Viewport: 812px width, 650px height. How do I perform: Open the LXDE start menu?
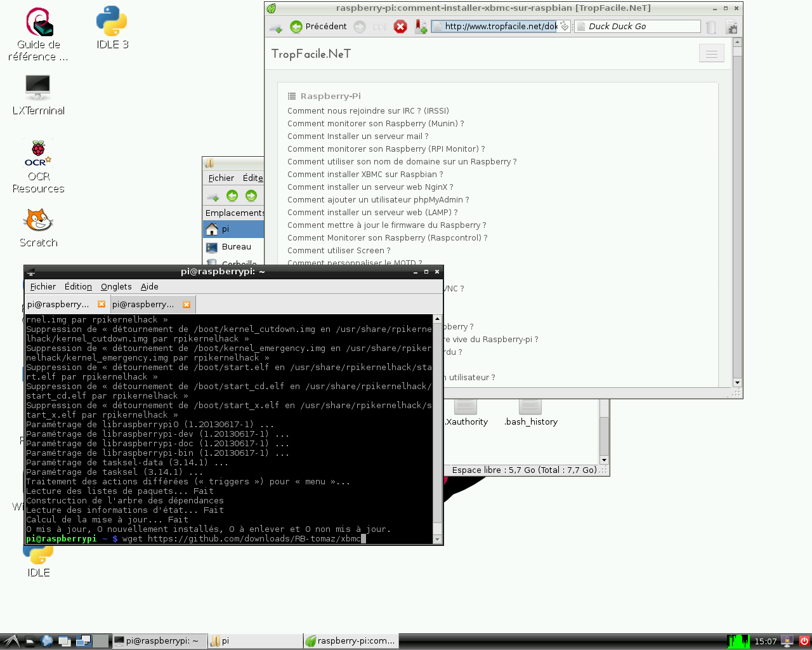click(11, 641)
